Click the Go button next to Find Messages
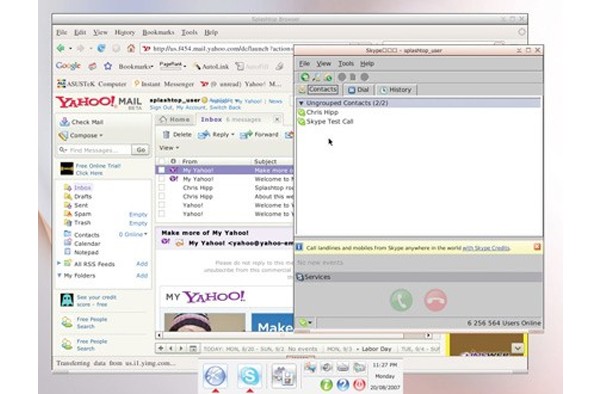This screenshot has height=394, width=600. [x=141, y=150]
